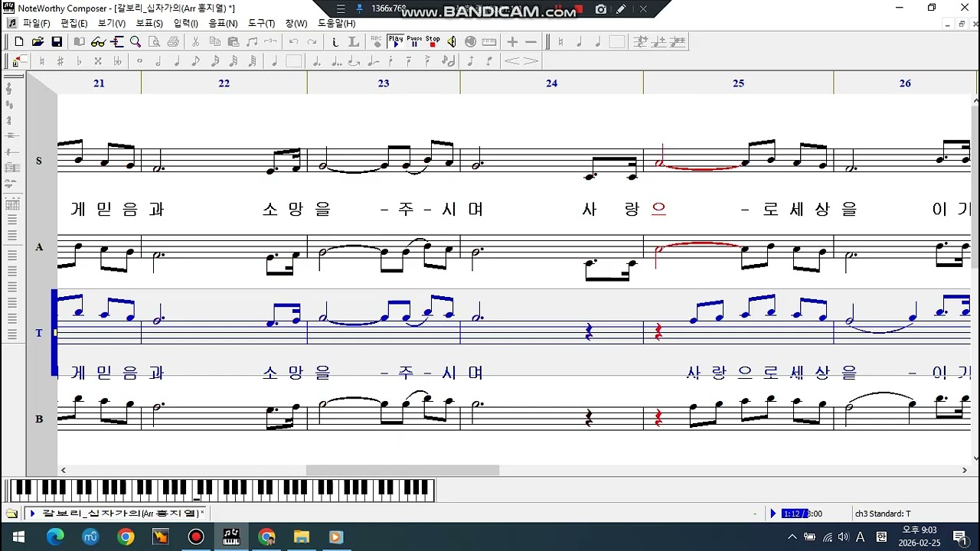Toggle the double-dotted note modifier
The image size is (980, 551).
[x=335, y=61]
